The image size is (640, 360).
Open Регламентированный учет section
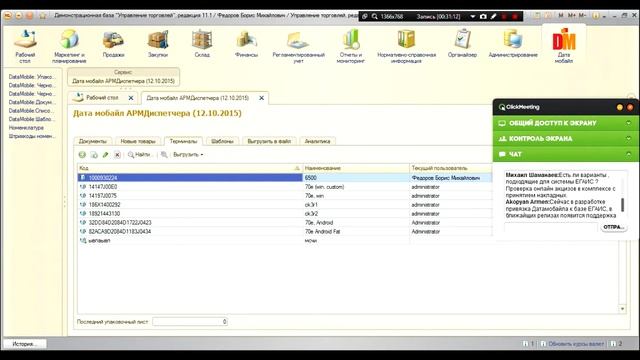tap(298, 46)
